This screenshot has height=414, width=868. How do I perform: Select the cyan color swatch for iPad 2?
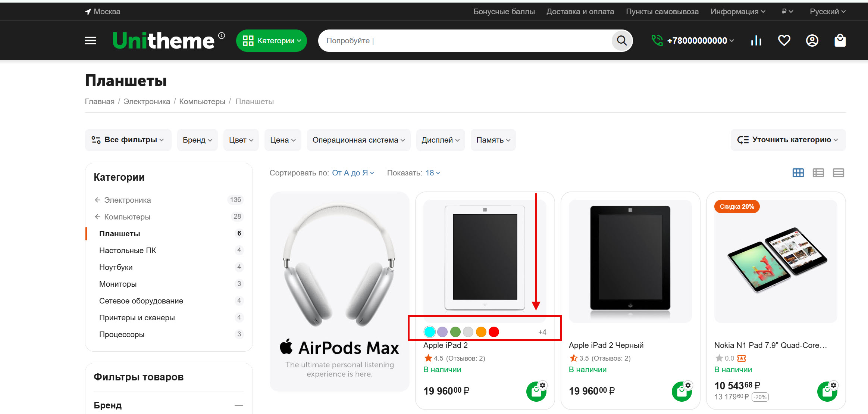429,331
